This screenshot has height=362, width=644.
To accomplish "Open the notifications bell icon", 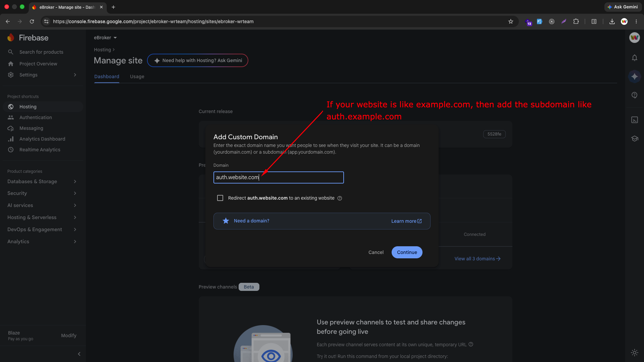I will pyautogui.click(x=634, y=58).
